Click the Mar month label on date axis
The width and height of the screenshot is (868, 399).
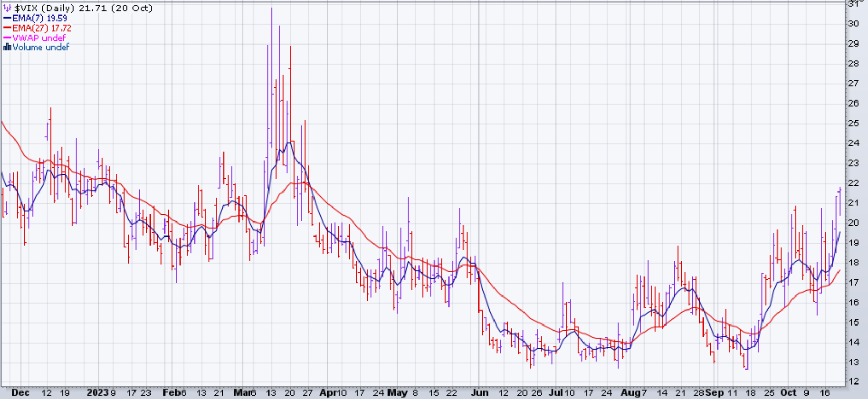point(242,393)
